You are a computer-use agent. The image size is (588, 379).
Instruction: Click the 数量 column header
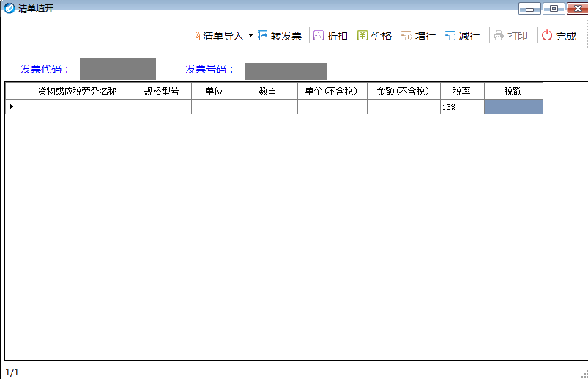coord(269,91)
